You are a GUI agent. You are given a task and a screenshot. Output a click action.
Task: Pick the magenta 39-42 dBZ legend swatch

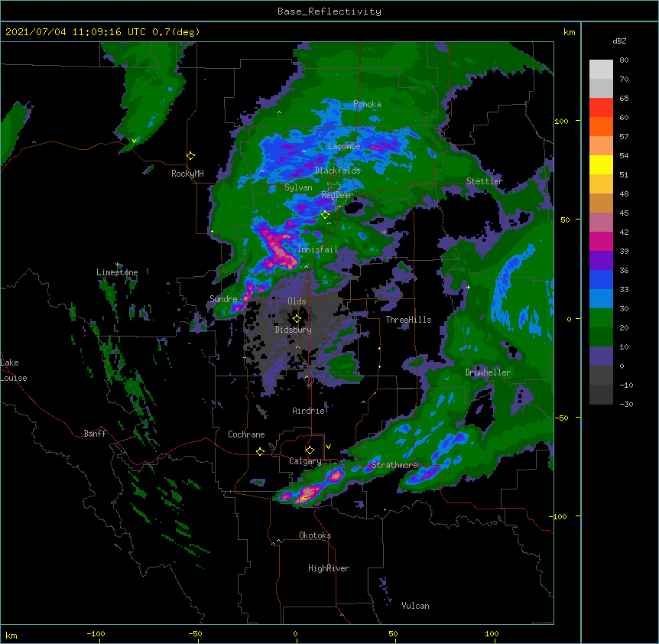601,241
